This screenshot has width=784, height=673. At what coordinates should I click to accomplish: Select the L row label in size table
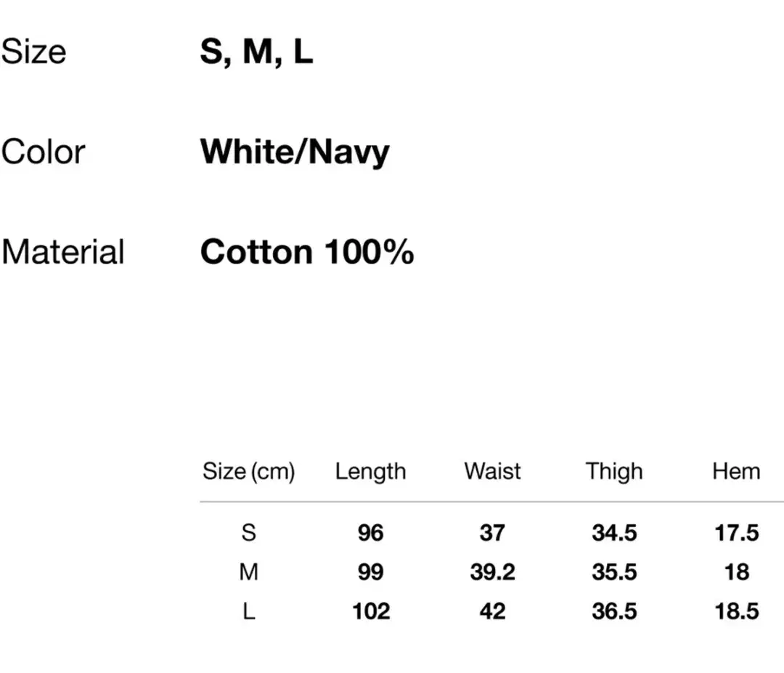(x=248, y=611)
